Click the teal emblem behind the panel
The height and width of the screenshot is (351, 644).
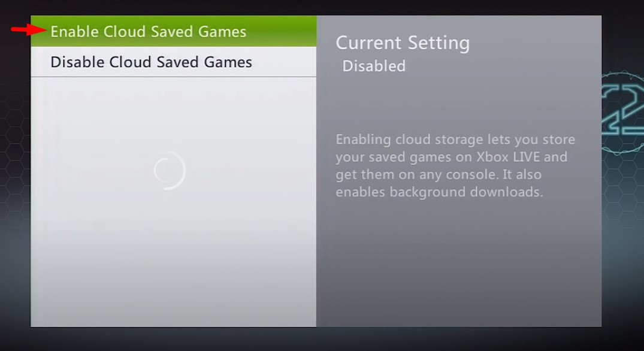(x=622, y=112)
